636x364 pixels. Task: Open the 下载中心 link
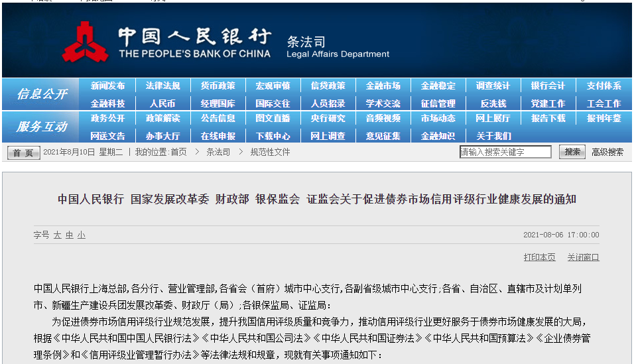point(273,136)
